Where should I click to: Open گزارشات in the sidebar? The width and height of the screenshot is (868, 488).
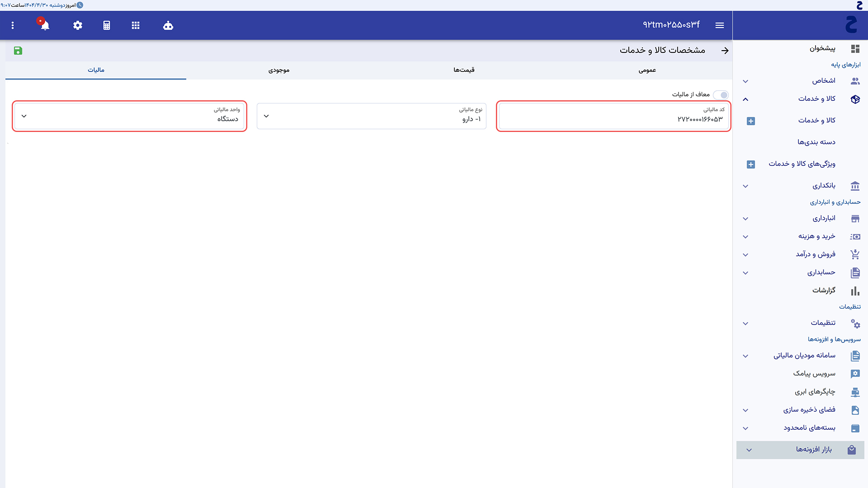coord(824,291)
